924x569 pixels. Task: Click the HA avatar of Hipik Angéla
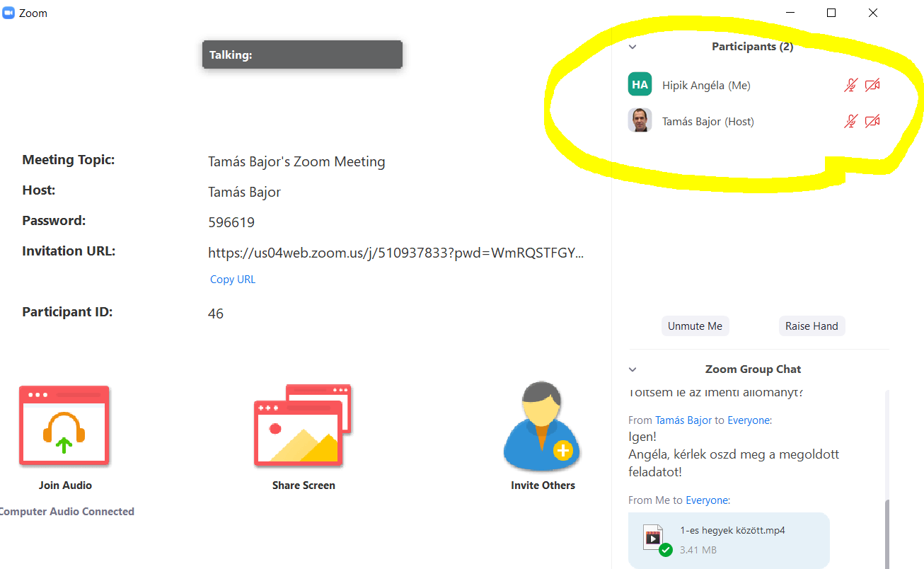[640, 84]
